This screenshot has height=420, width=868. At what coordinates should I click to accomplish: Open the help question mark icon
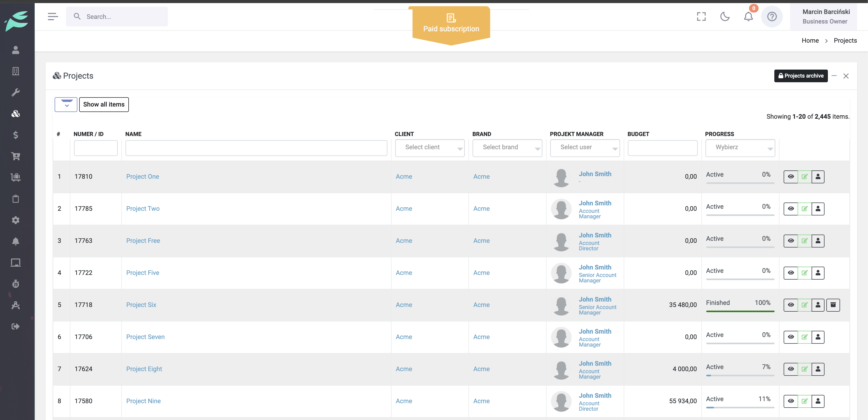coord(772,17)
